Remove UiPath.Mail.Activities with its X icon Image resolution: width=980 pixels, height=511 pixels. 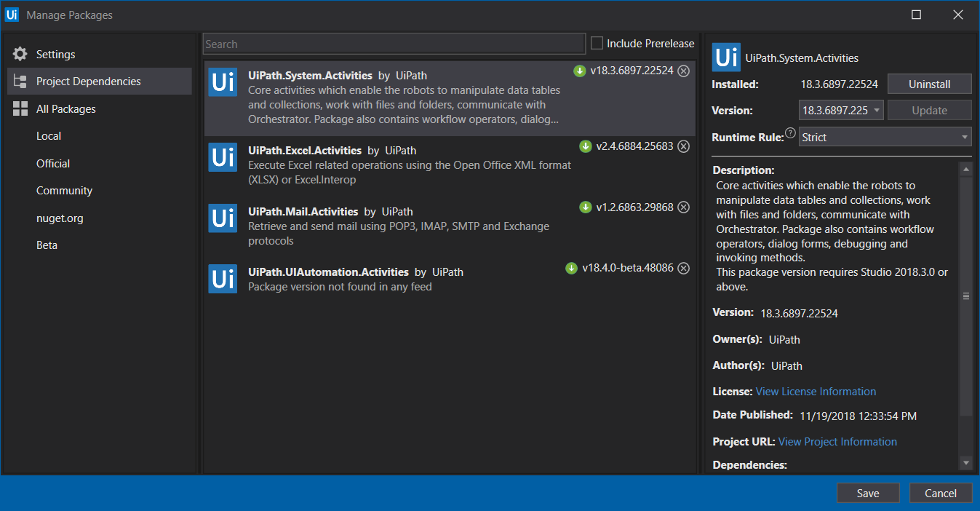(x=684, y=207)
